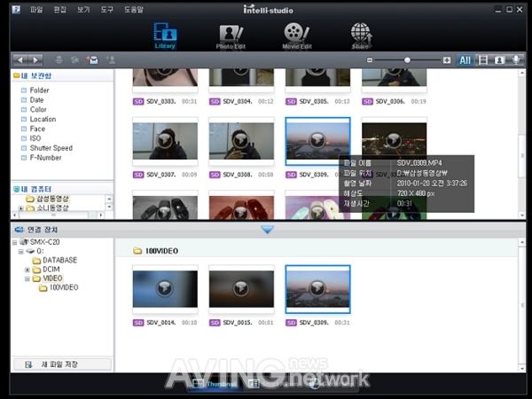Open the Photo Edit mode

pyautogui.click(x=231, y=36)
